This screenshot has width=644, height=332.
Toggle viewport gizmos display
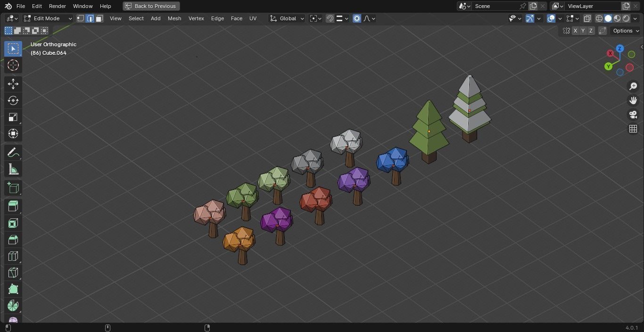[530, 18]
